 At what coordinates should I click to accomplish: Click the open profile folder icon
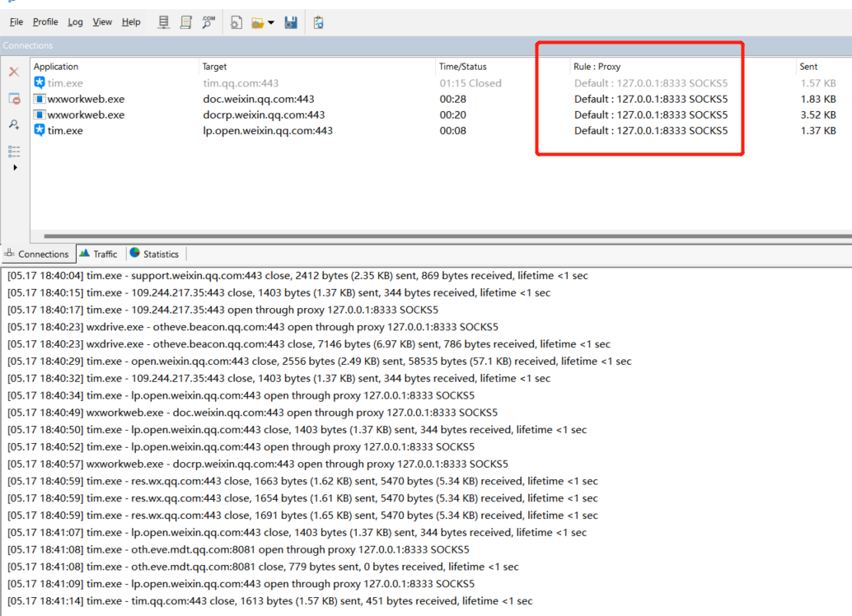pyautogui.click(x=257, y=22)
